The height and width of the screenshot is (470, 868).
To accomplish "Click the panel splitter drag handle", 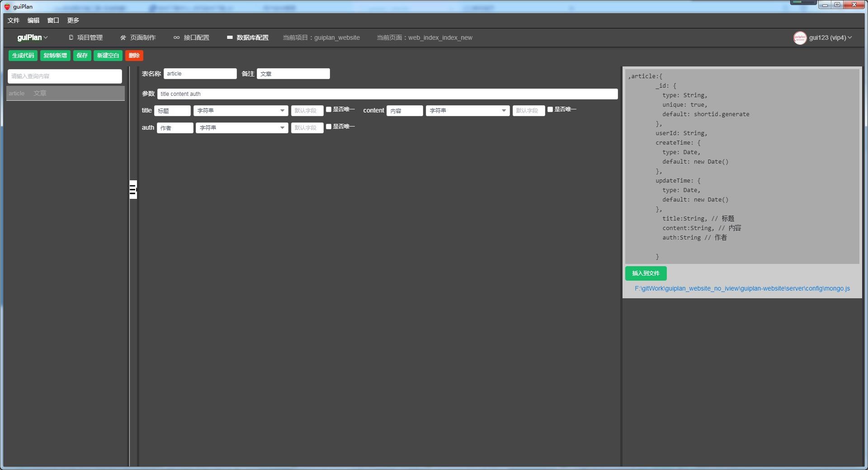I will (133, 190).
